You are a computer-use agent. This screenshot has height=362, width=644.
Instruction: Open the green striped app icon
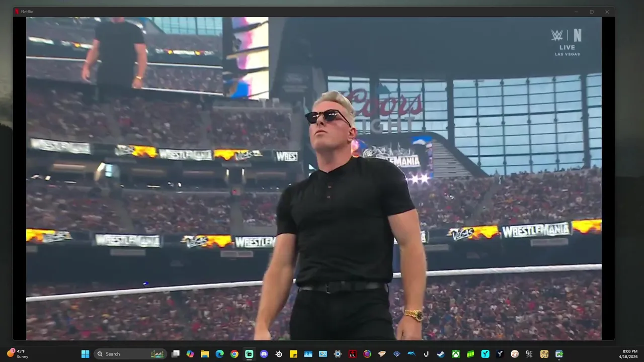(x=470, y=354)
